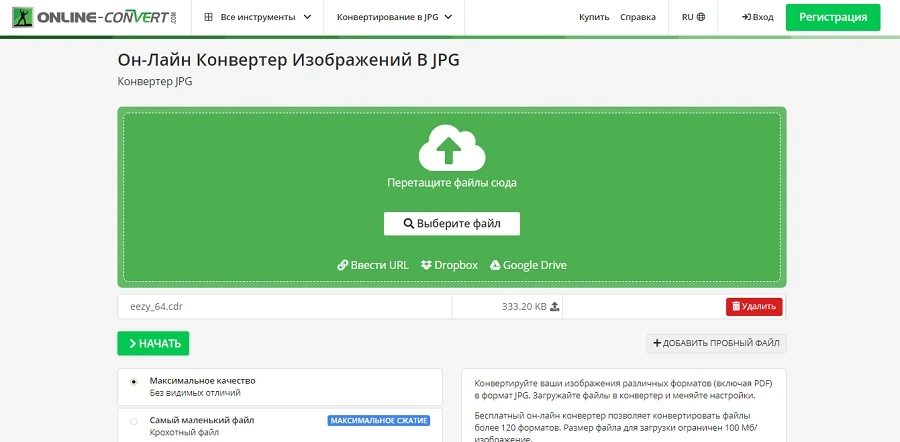Click the green Регистрация button
The height and width of the screenshot is (442, 900).
tap(833, 17)
